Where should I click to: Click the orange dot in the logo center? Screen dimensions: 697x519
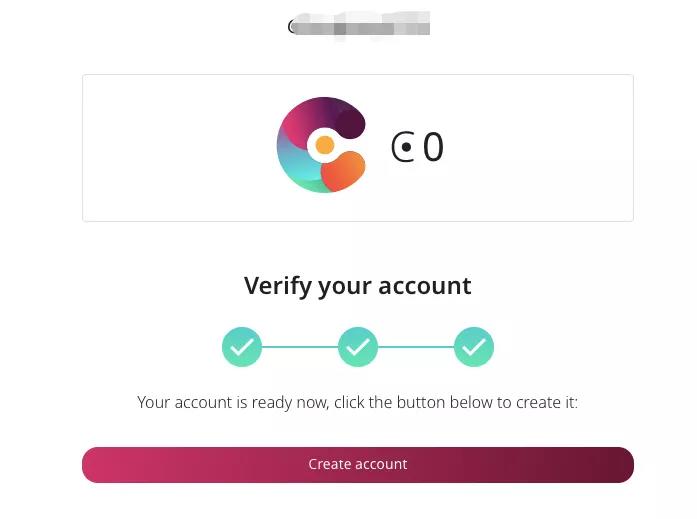(325, 146)
